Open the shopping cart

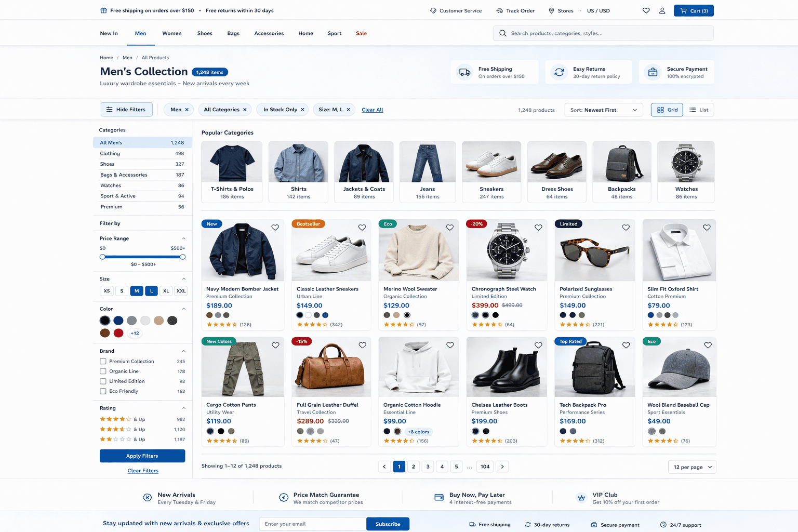[693, 10]
